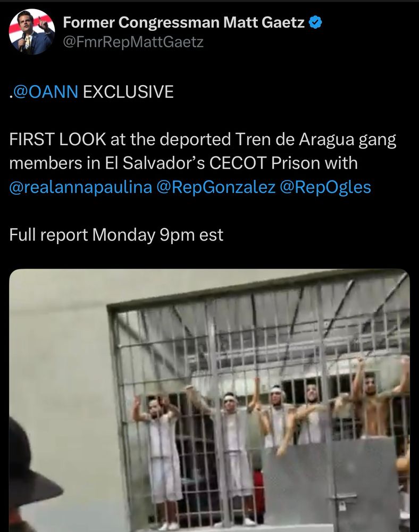
Task: Visit the @FmrRepMattGaetz handle
Action: (x=133, y=42)
